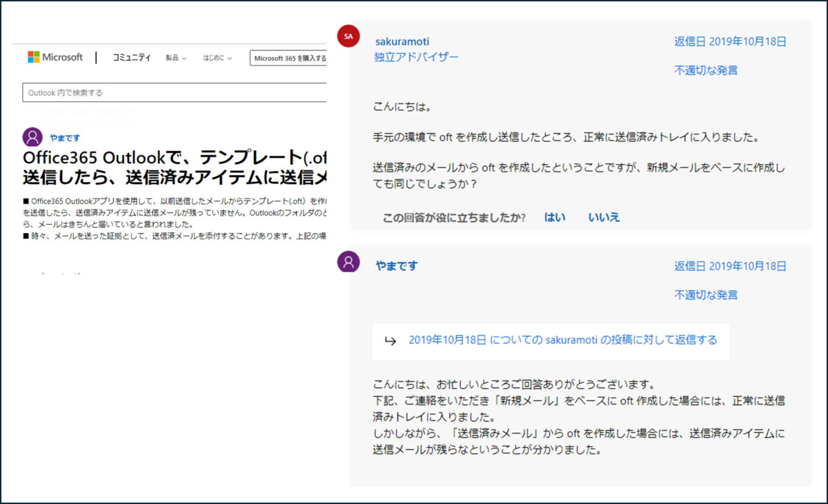Screen dimensions: 828x504
Task: Open sakuramoti profile link
Action: (402, 42)
